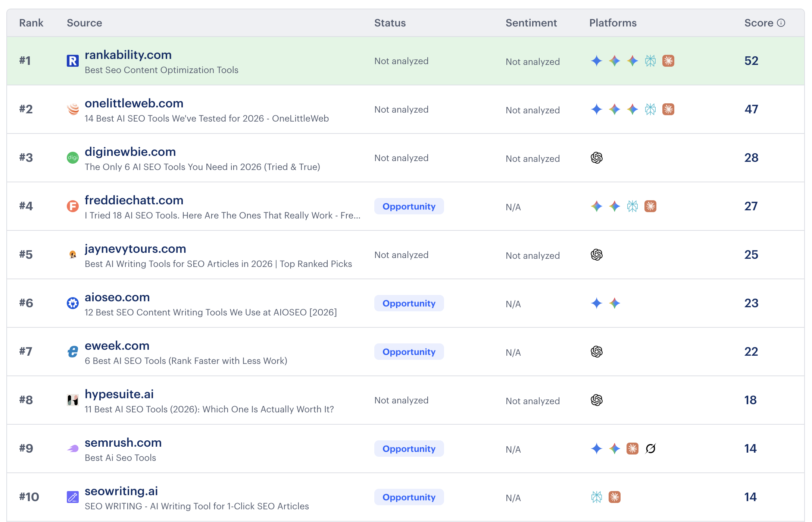This screenshot has height=522, width=812.
Task: Click blue star platform icon in aioseo.com row
Action: pyautogui.click(x=597, y=303)
